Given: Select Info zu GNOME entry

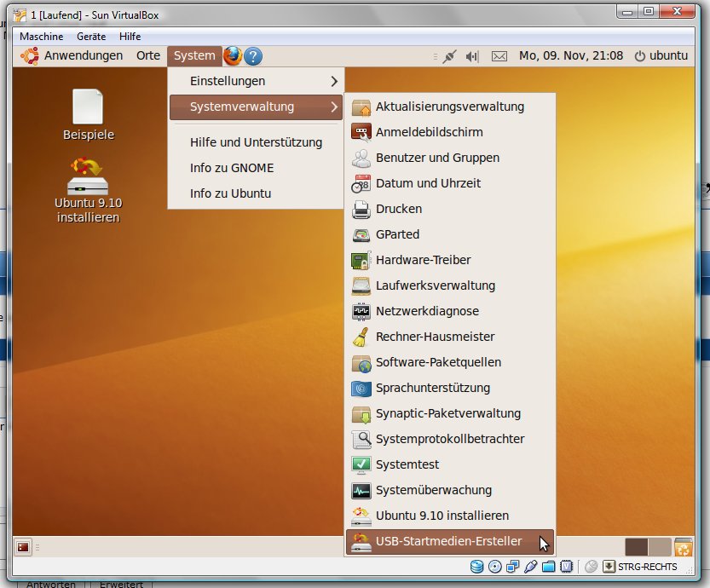Looking at the screenshot, I should [x=256, y=169].
